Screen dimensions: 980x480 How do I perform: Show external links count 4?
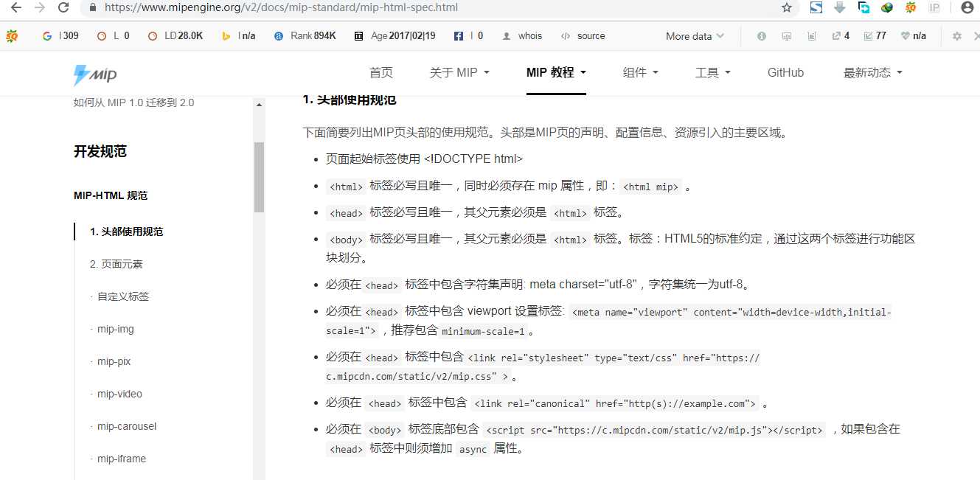(x=841, y=35)
